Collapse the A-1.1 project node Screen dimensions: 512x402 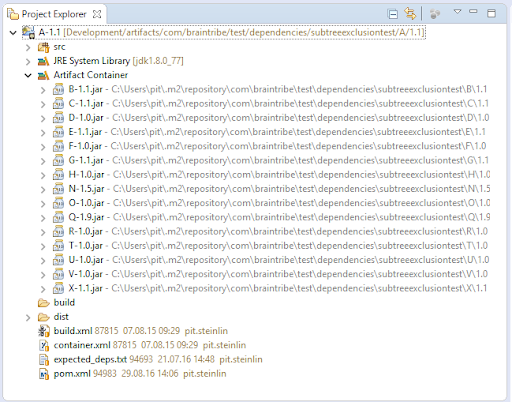click(x=13, y=33)
